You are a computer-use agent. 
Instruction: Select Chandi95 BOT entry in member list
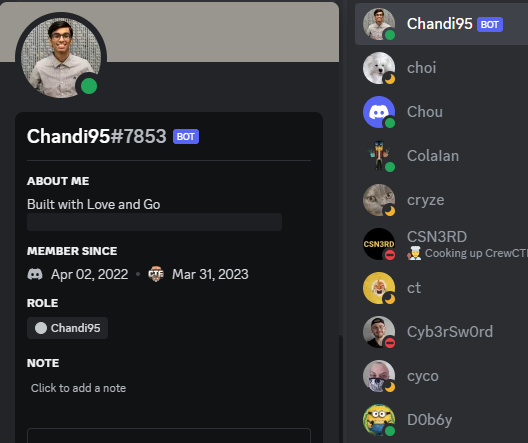[441, 24]
